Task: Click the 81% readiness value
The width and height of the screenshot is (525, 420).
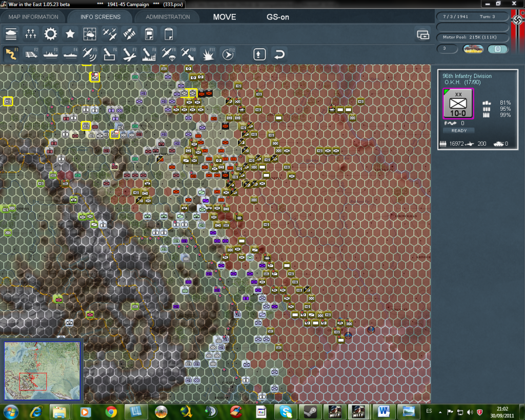Action: coord(505,103)
